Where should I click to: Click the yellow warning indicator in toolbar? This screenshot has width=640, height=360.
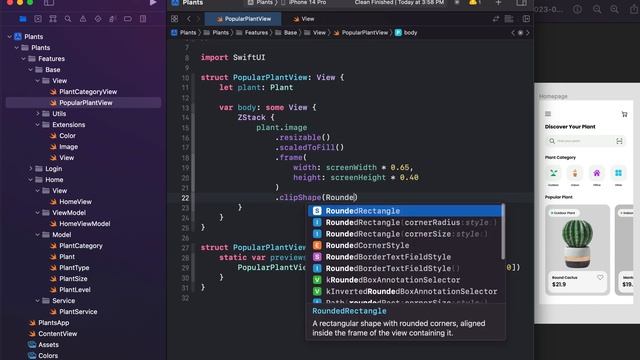coord(474,3)
